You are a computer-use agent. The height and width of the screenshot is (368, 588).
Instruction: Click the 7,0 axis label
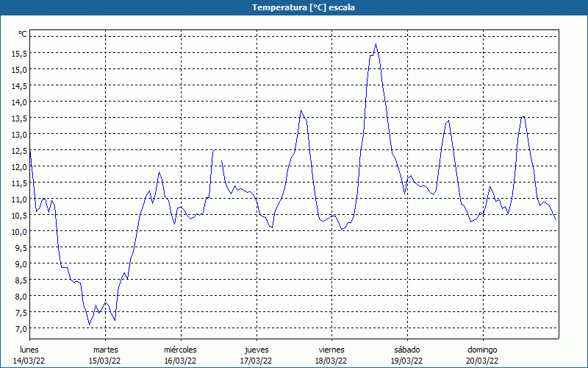click(21, 329)
